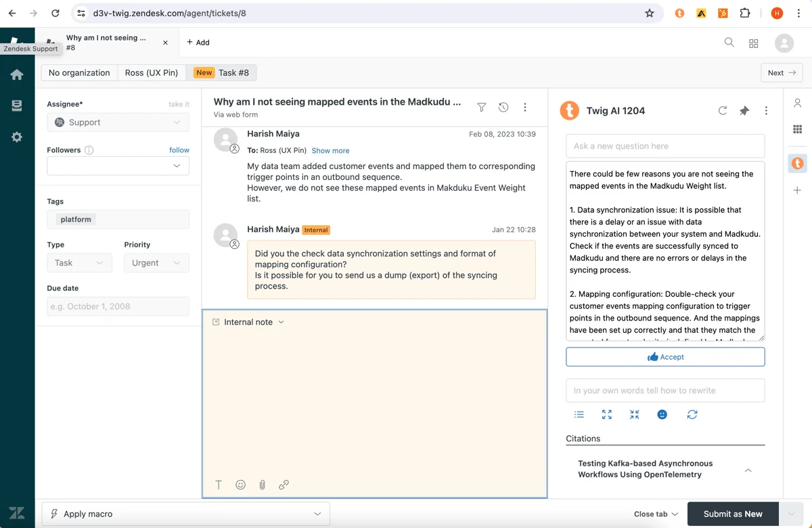Open the Apply macro dropdown

[x=186, y=514]
